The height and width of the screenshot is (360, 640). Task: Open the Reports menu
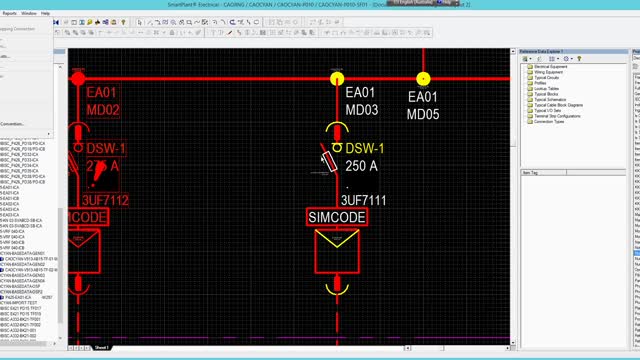click(9, 13)
